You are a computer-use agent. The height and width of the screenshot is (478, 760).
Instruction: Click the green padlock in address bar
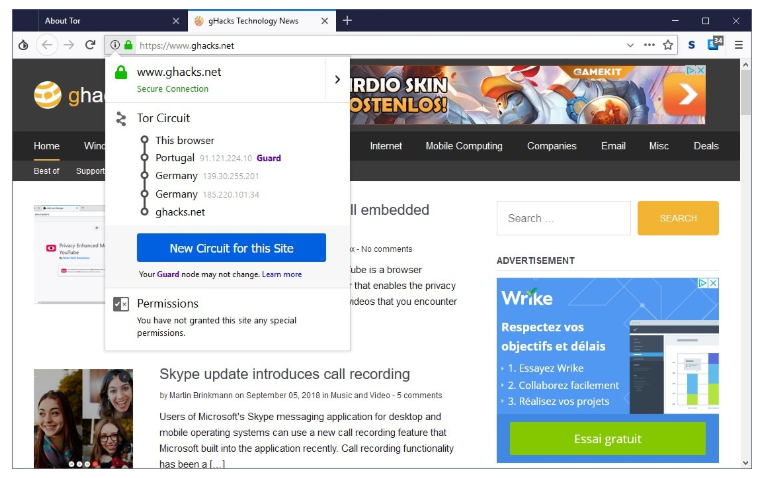pyautogui.click(x=128, y=45)
